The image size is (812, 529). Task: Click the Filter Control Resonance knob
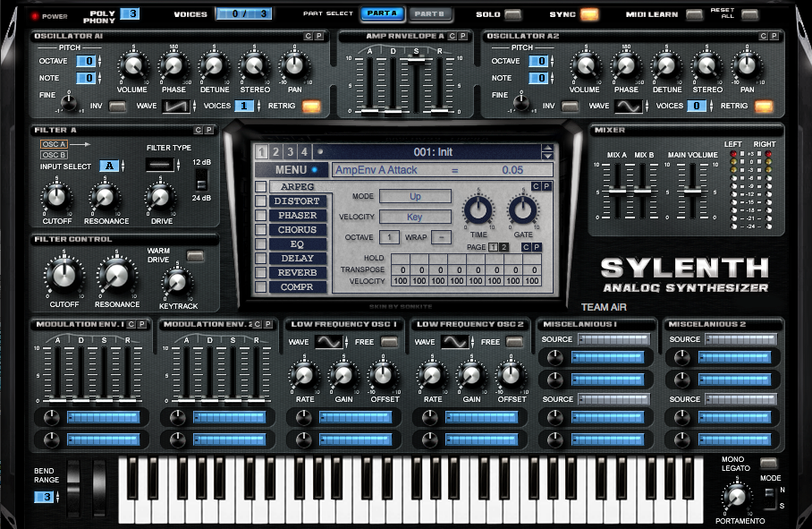pos(116,276)
